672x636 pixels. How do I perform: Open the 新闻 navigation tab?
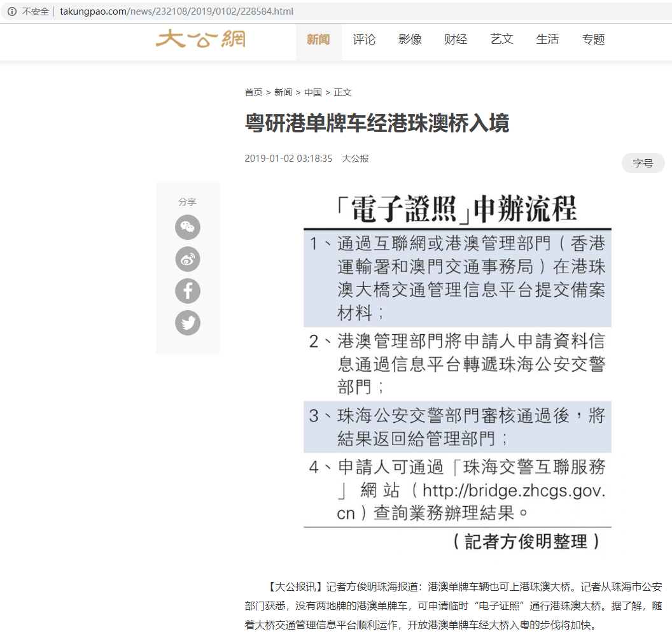click(318, 39)
